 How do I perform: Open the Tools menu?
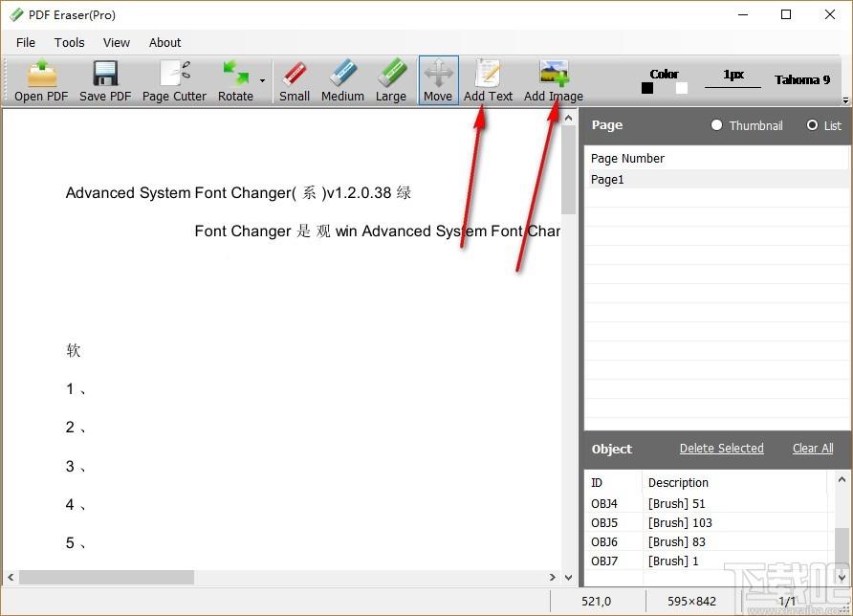point(69,42)
